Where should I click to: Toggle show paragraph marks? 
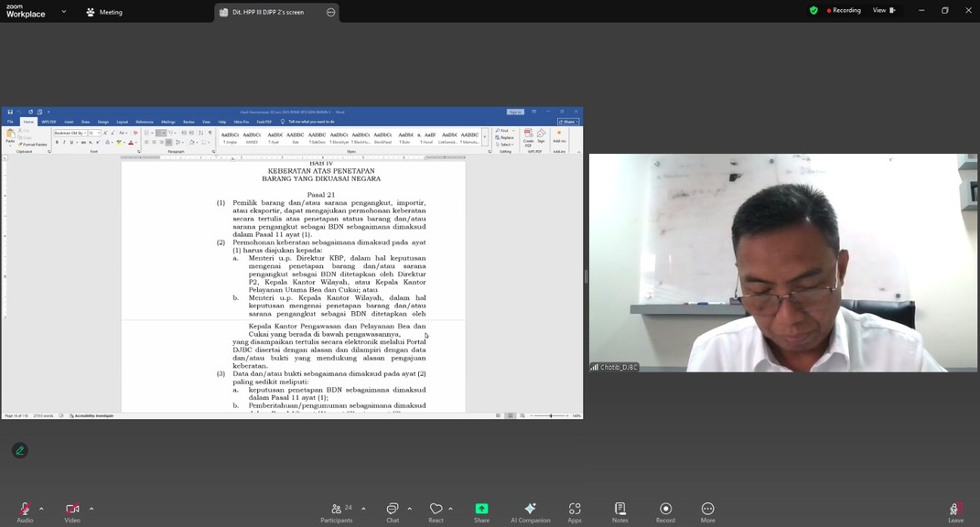point(210,134)
